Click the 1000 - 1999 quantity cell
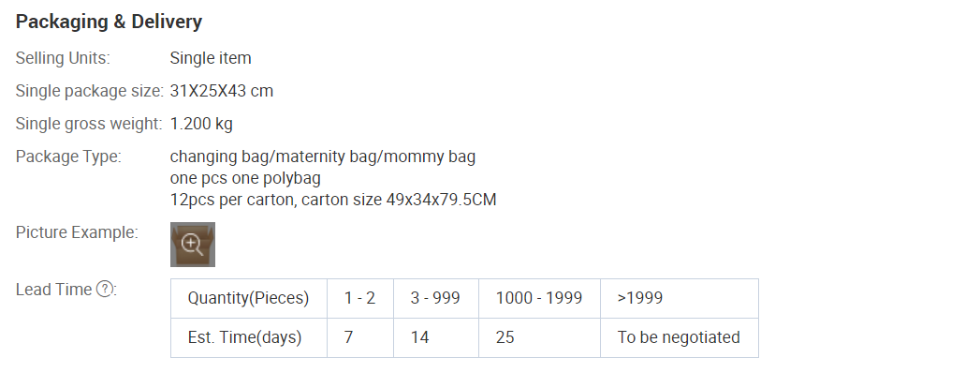The image size is (980, 373). pyautogui.click(x=539, y=299)
